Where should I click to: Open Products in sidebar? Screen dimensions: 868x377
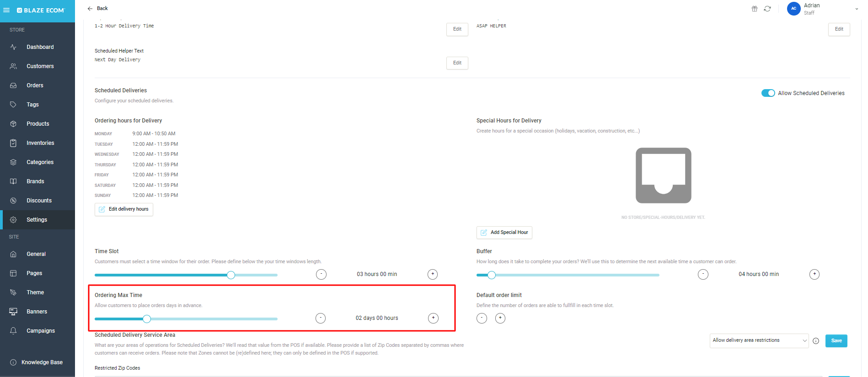point(38,124)
